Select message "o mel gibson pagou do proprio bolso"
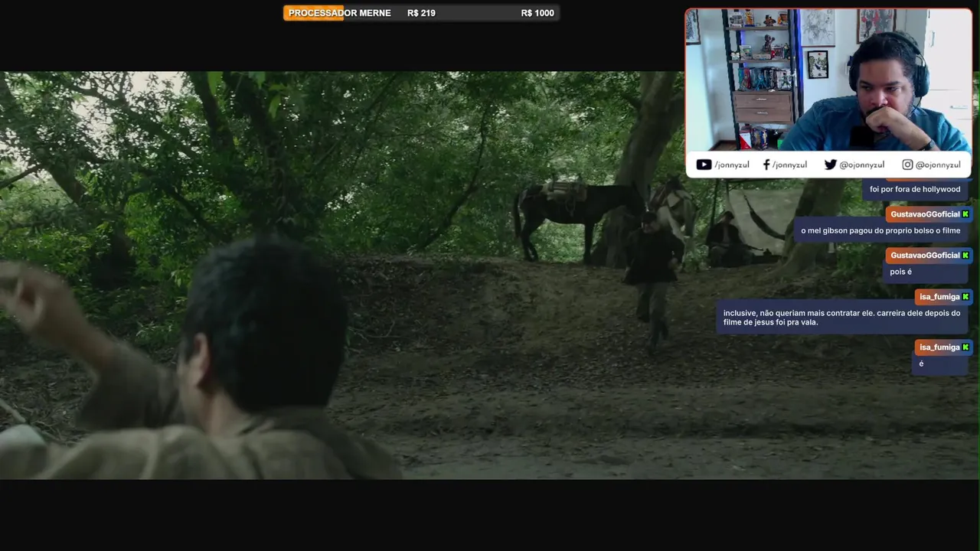 point(880,230)
